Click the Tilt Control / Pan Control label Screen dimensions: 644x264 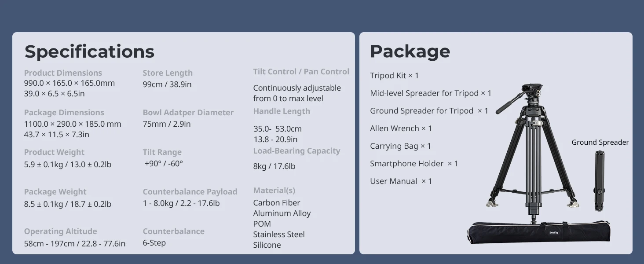(301, 72)
